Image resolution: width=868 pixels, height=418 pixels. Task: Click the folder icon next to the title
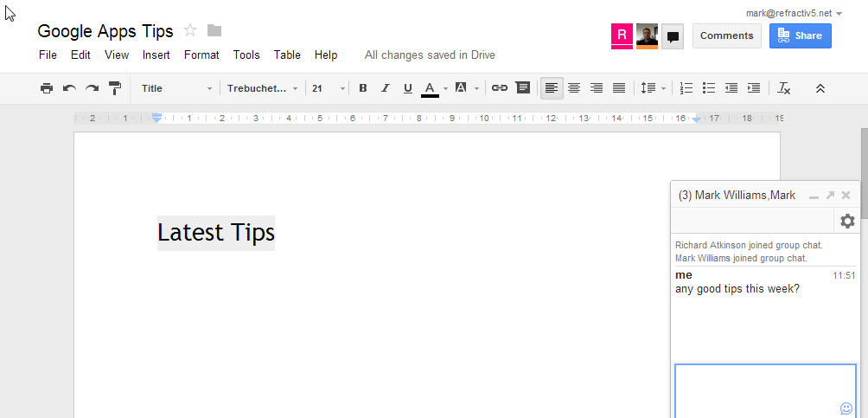(x=214, y=30)
